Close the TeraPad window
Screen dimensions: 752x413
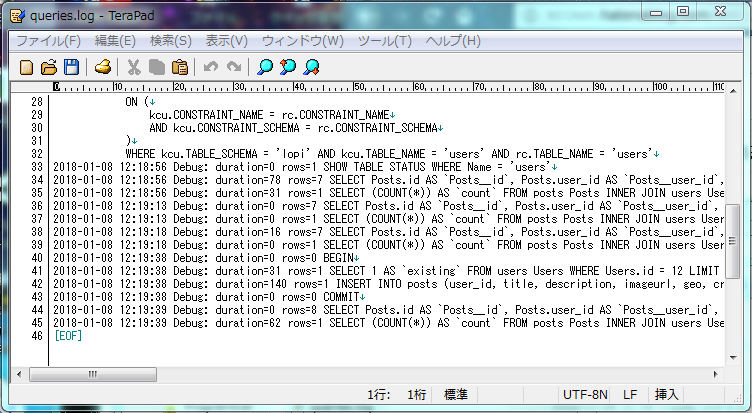pos(720,12)
